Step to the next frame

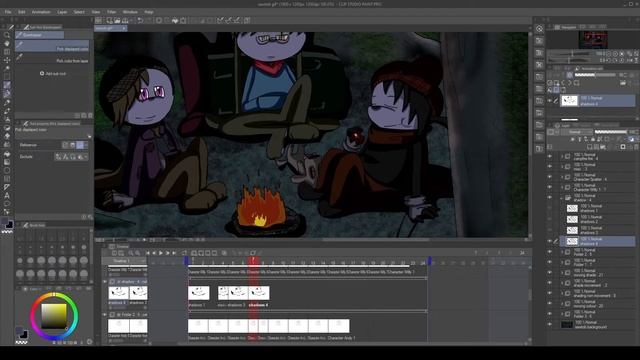point(167,253)
